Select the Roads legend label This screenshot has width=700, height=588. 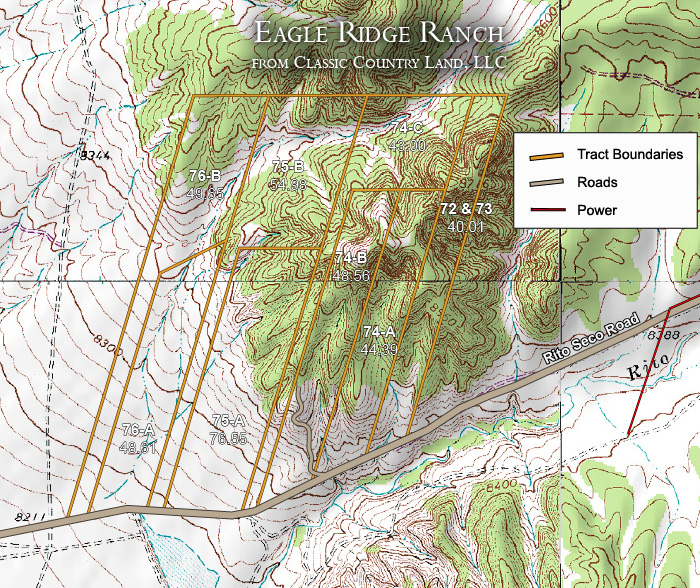point(597,183)
